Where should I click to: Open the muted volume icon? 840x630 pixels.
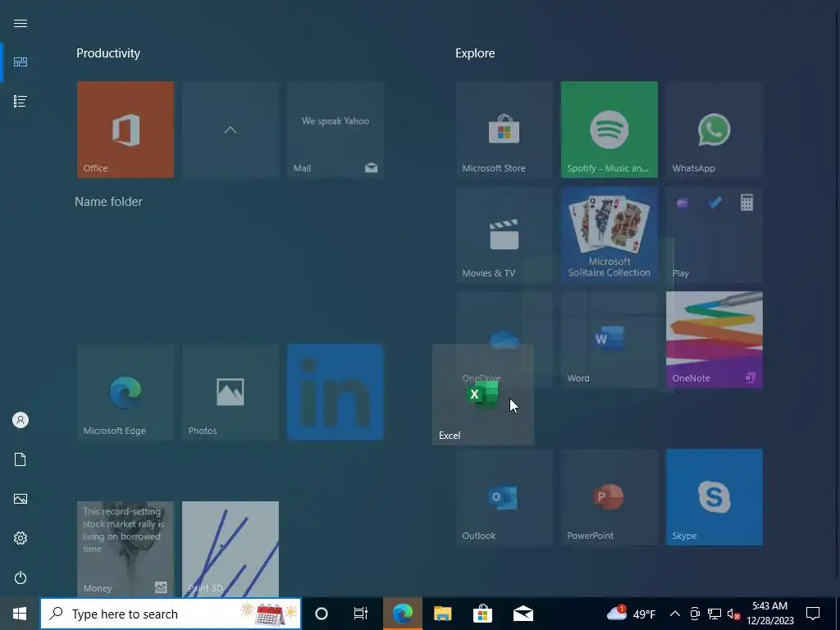pos(733,614)
